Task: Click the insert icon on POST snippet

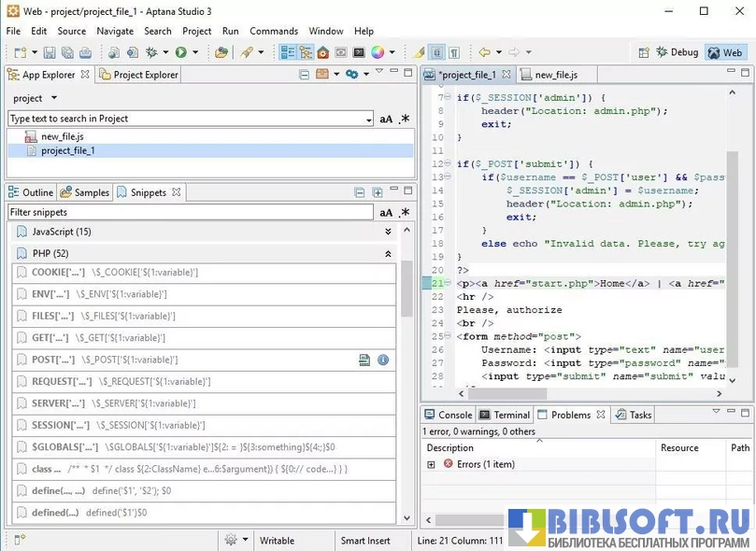Action: (365, 360)
